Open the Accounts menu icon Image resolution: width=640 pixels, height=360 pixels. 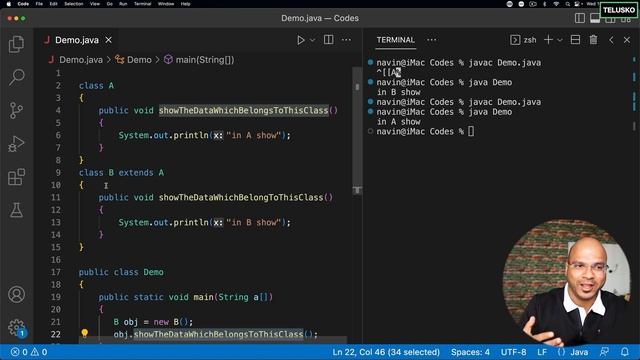point(16,294)
